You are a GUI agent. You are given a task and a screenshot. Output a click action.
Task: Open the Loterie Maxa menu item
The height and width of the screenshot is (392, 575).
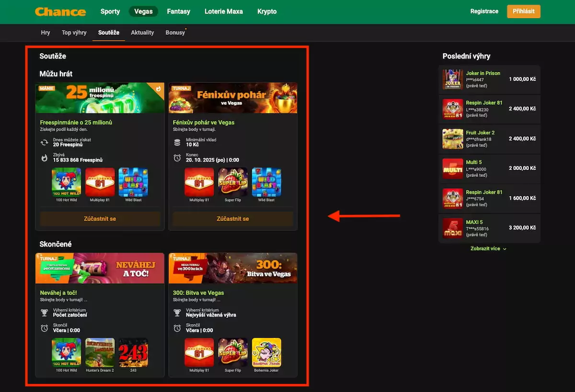click(223, 11)
